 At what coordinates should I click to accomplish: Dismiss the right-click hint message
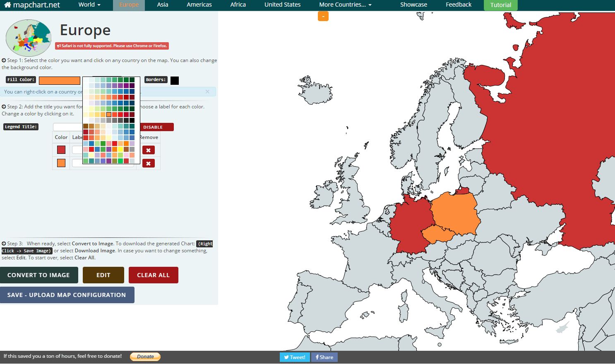[207, 91]
